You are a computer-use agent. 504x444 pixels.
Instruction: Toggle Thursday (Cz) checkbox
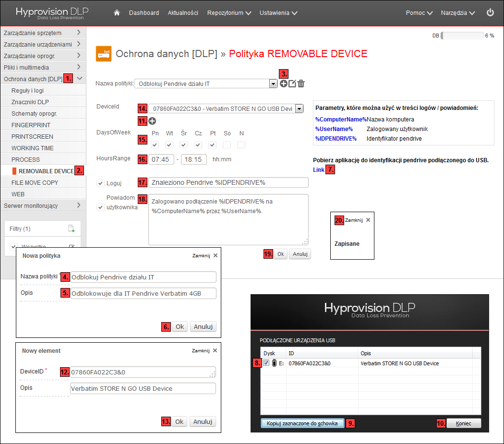(x=198, y=145)
